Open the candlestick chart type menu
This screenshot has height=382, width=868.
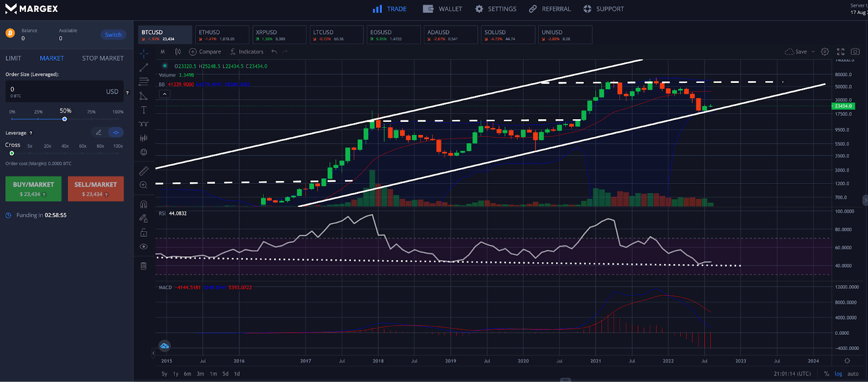tap(178, 51)
